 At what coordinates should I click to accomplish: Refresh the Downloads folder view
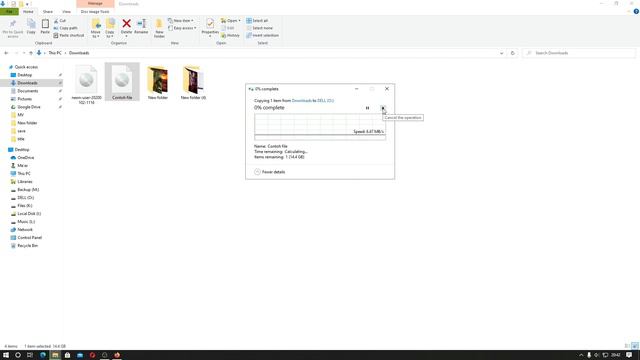[513, 53]
